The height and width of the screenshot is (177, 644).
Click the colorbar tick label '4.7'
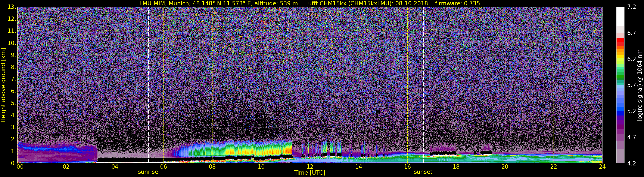632,137
